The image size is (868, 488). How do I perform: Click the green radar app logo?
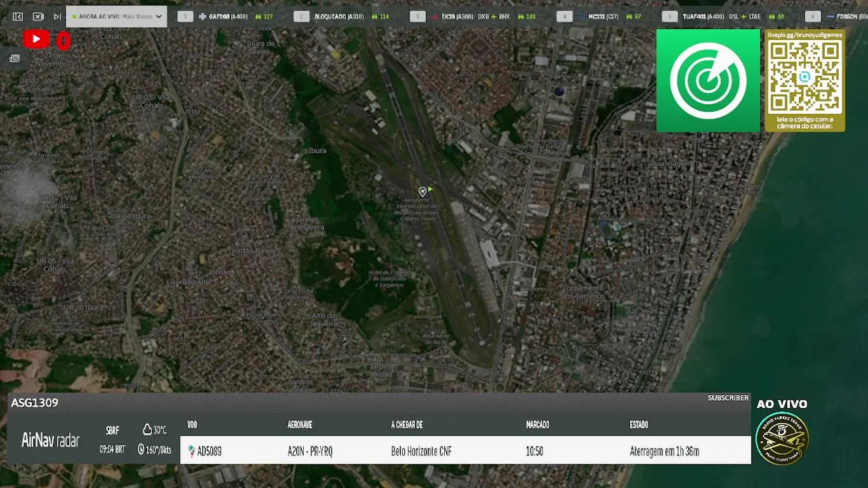click(708, 81)
